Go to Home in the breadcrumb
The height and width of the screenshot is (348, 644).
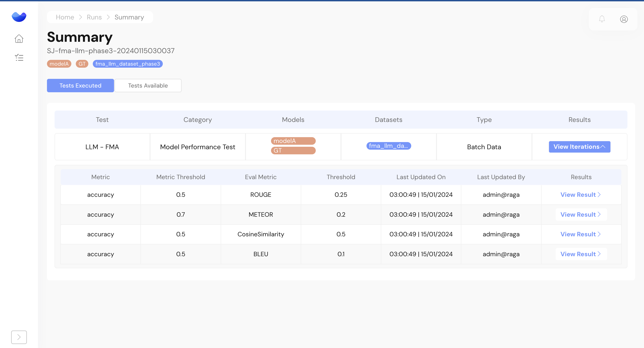(x=65, y=17)
